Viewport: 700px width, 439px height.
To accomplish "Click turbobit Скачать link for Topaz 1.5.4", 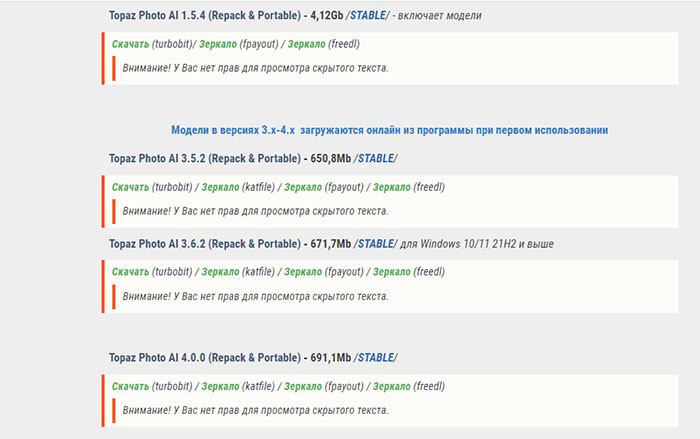I will pos(130,44).
